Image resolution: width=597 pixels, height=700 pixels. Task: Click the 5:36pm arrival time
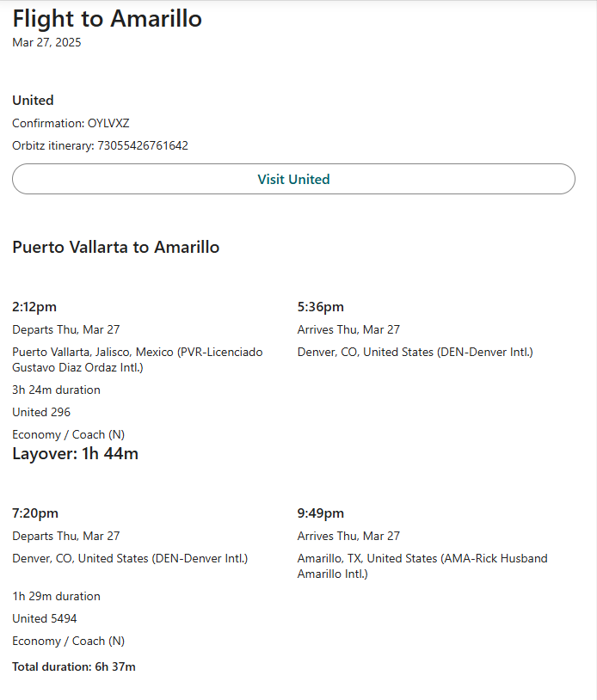pyautogui.click(x=320, y=307)
